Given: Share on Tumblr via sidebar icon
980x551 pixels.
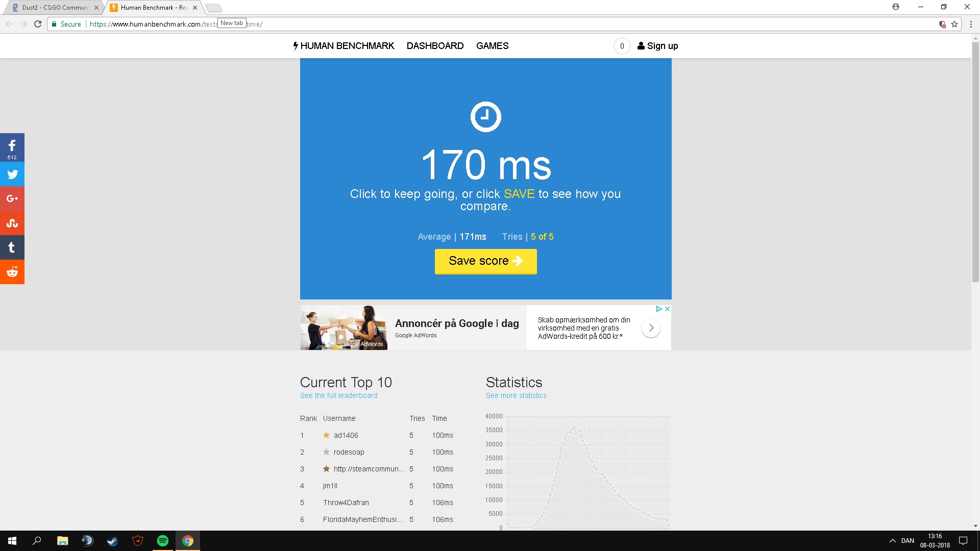Looking at the screenshot, I should (12, 247).
